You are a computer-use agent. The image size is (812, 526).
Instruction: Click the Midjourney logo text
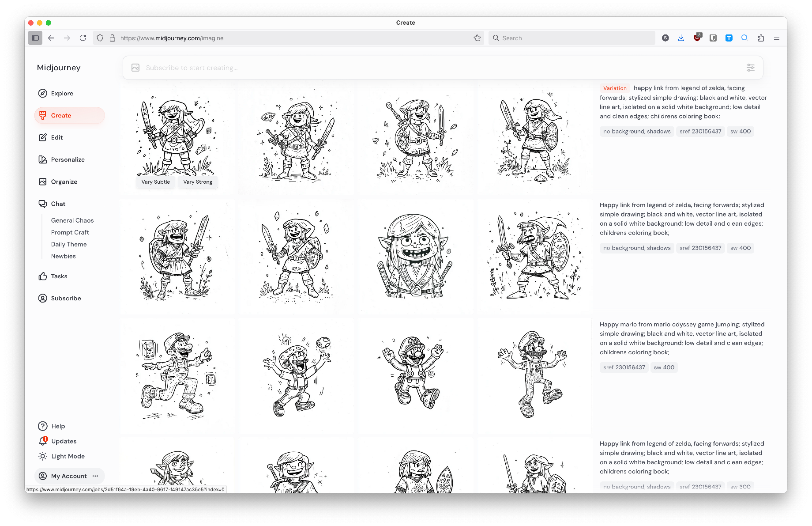point(59,68)
